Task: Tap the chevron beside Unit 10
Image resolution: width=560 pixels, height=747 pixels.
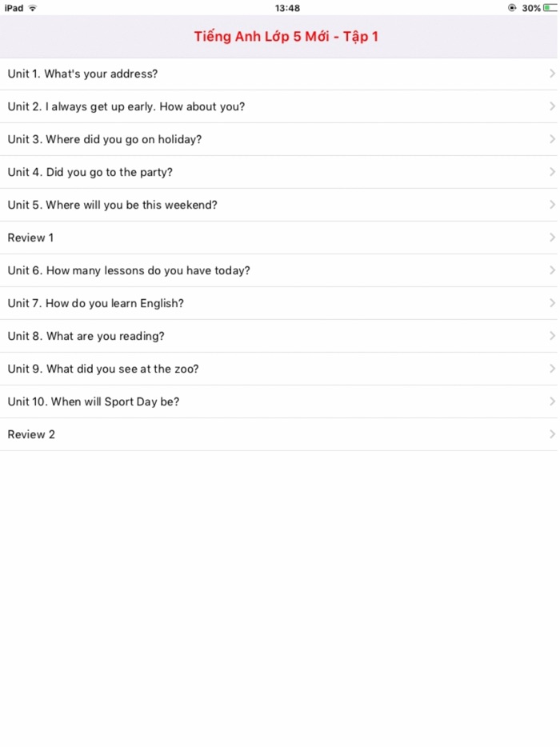Action: coord(551,401)
